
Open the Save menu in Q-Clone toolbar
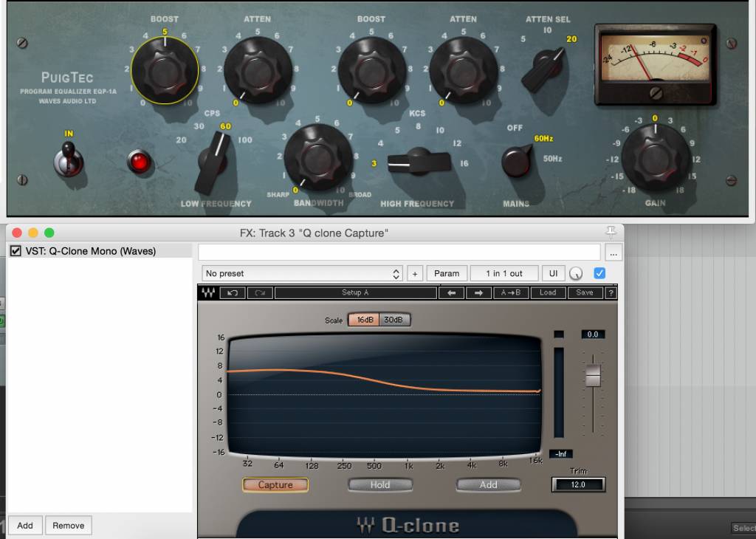[x=585, y=292]
